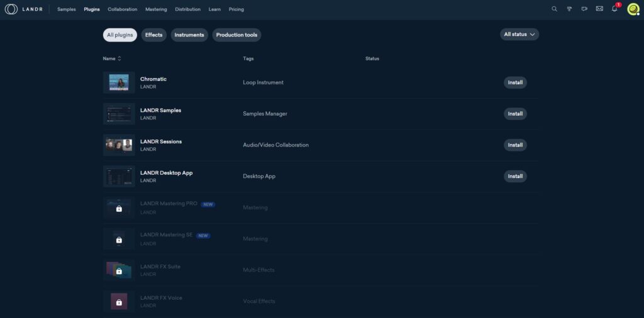
Task: Install LANDR Samples
Action: 515,114
